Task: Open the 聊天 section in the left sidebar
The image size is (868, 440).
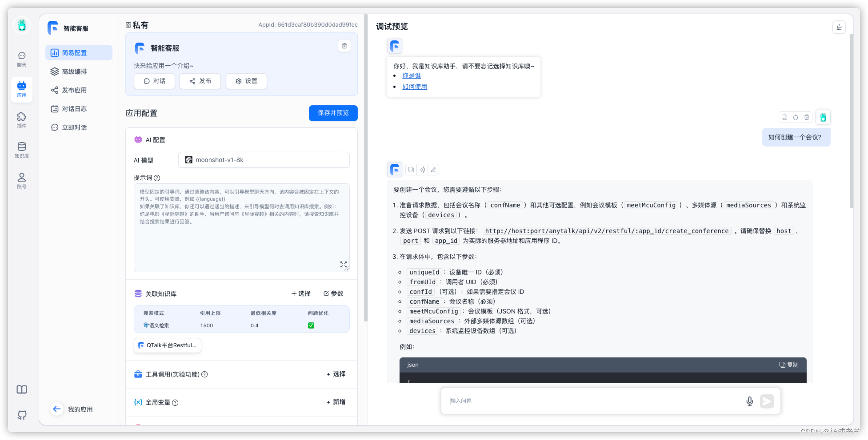Action: pyautogui.click(x=21, y=58)
